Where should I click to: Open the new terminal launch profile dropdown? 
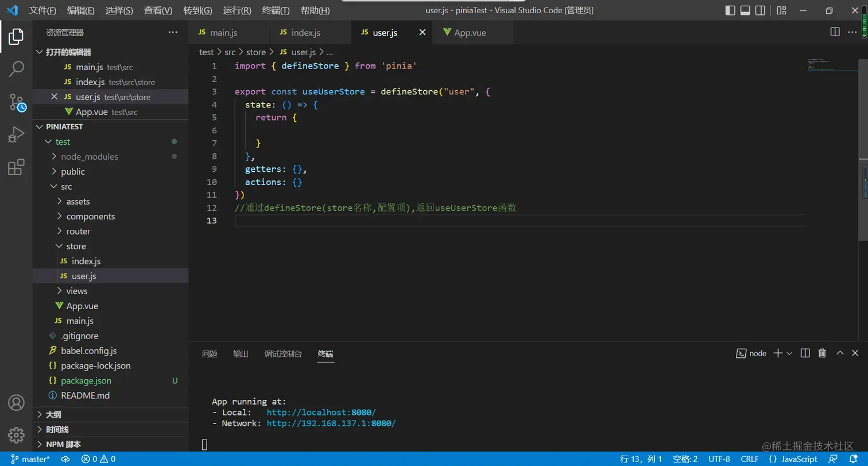click(789, 353)
